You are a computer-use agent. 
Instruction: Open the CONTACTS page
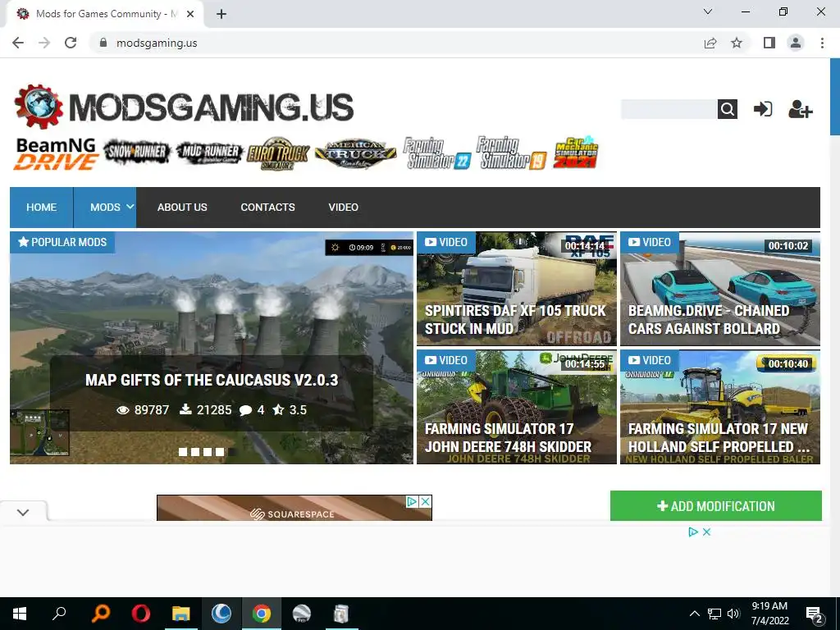[268, 208]
